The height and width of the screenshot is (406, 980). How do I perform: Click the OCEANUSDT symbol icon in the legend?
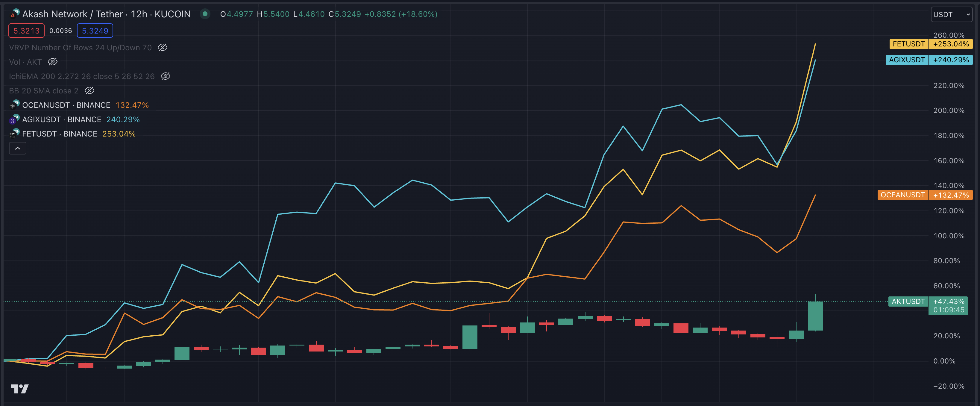[x=14, y=105]
